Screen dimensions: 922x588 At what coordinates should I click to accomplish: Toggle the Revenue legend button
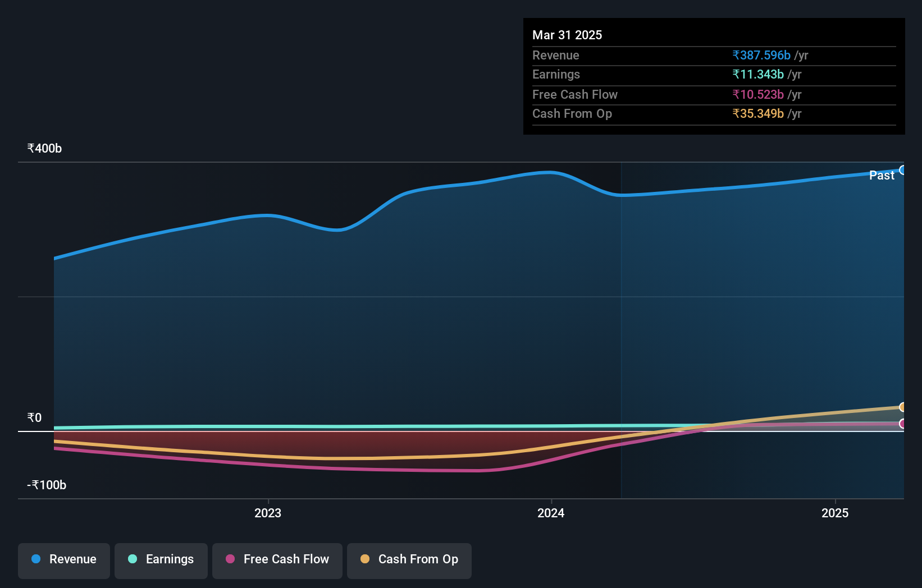[x=64, y=561]
